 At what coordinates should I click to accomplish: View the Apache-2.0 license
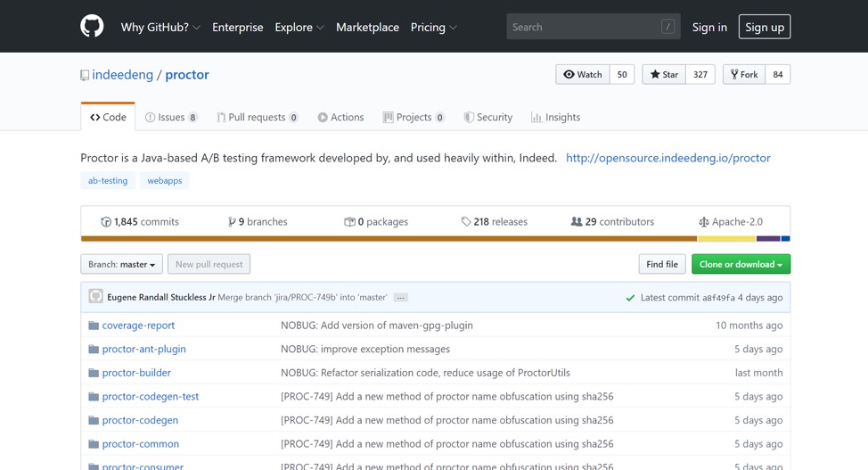[731, 222]
